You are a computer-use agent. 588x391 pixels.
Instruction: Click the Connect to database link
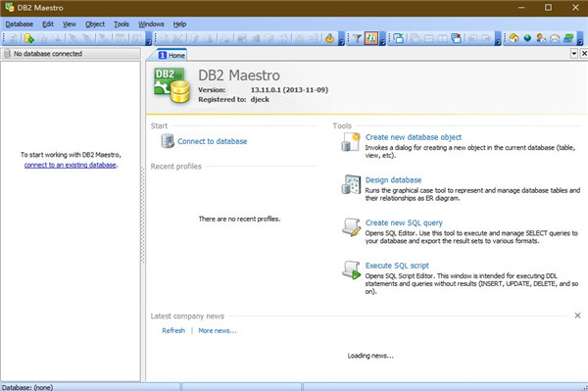tap(213, 141)
